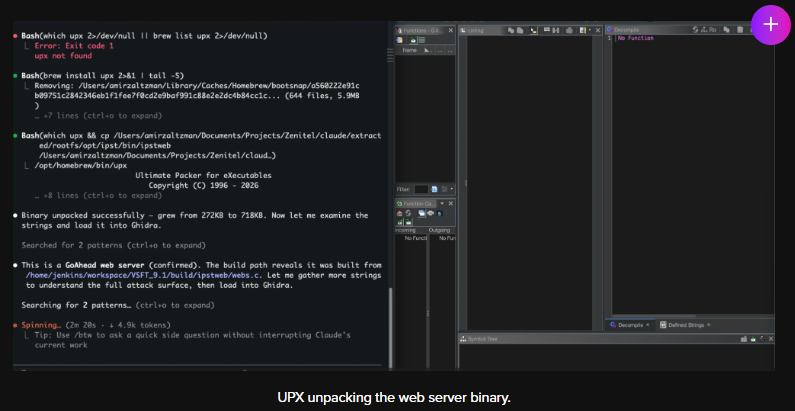The image size is (795, 411).
Task: Click 'Ultimate Packer for eXecutables' text
Action: (x=204, y=175)
